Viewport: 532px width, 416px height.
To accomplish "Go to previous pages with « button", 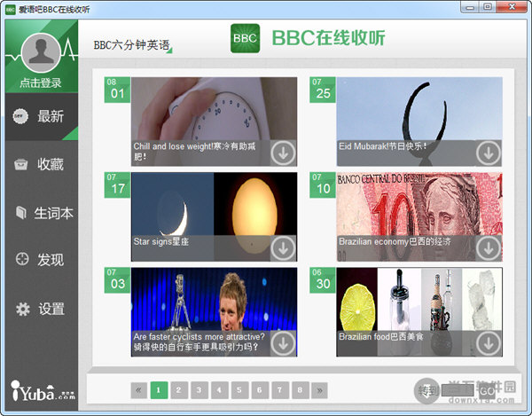I will (139, 390).
